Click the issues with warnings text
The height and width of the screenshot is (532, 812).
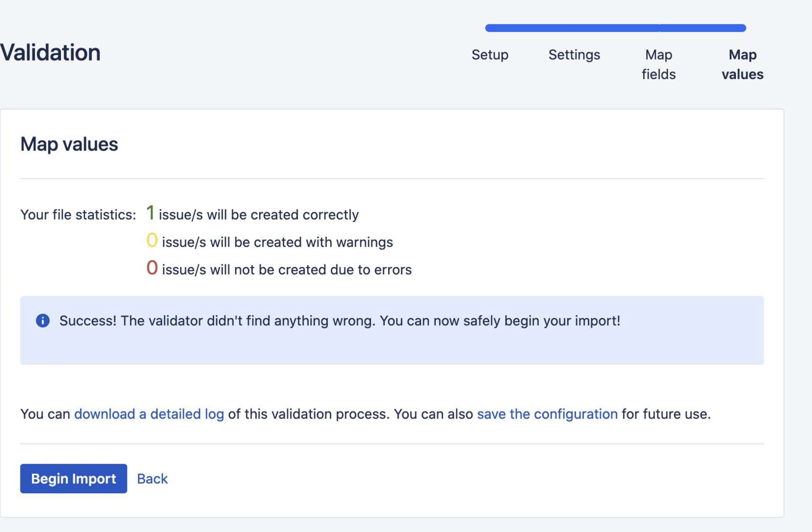pyautogui.click(x=278, y=242)
